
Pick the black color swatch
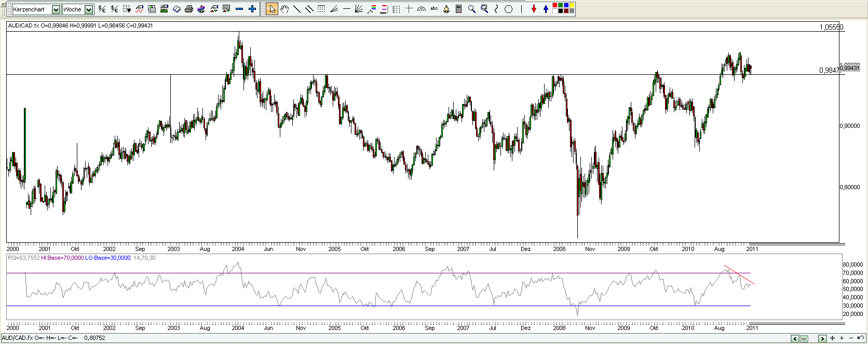(x=561, y=11)
